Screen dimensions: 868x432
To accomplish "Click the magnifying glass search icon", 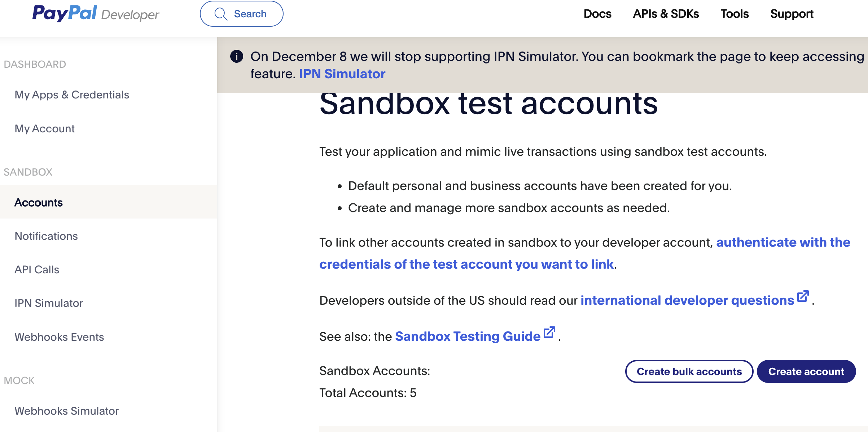I will (220, 14).
